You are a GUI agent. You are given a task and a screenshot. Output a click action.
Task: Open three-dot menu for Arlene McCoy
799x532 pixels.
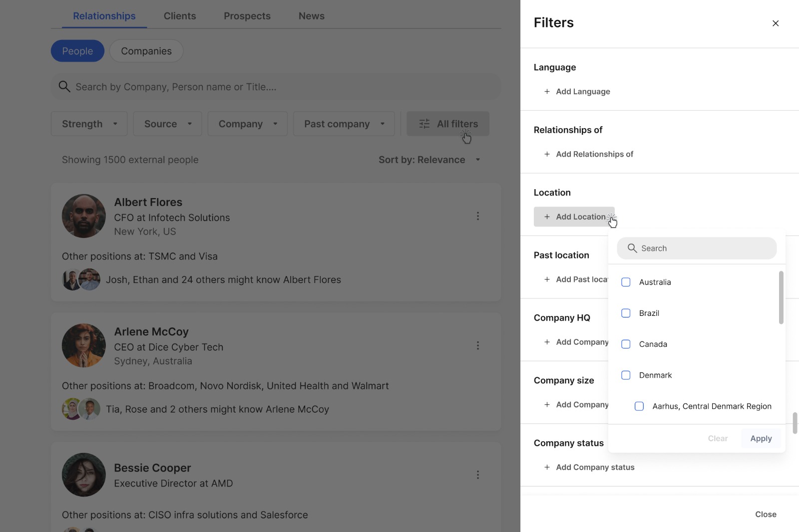tap(477, 345)
